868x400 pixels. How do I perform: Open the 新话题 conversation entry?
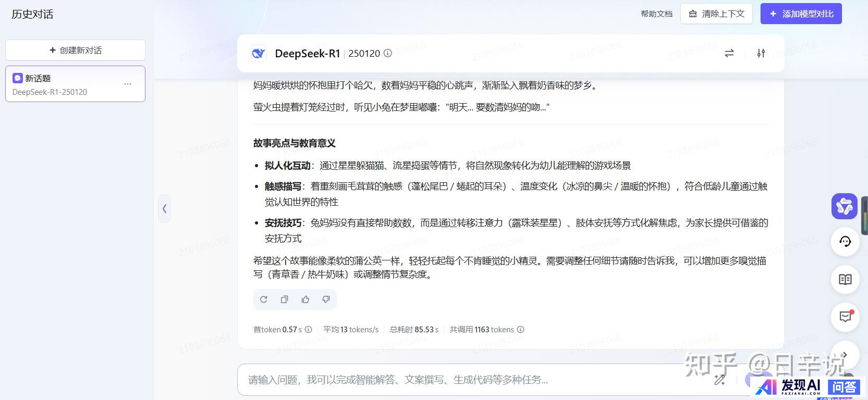(x=75, y=84)
